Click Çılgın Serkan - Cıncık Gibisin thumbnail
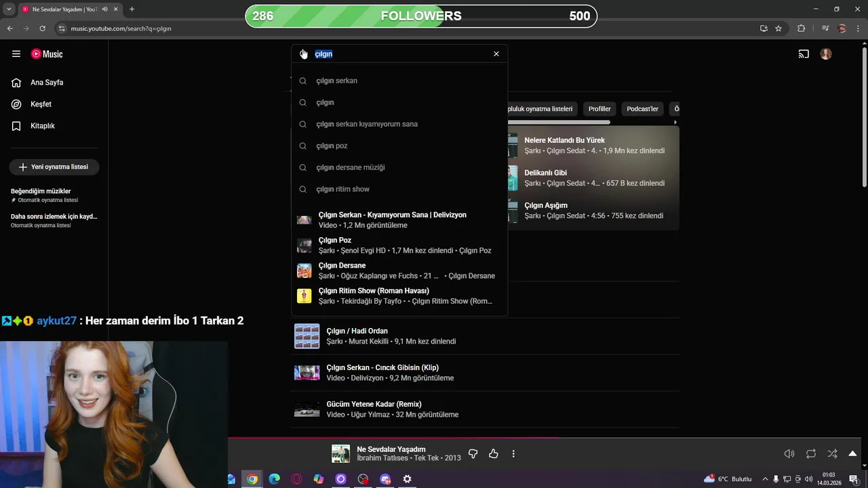This screenshot has height=488, width=868. (307, 373)
